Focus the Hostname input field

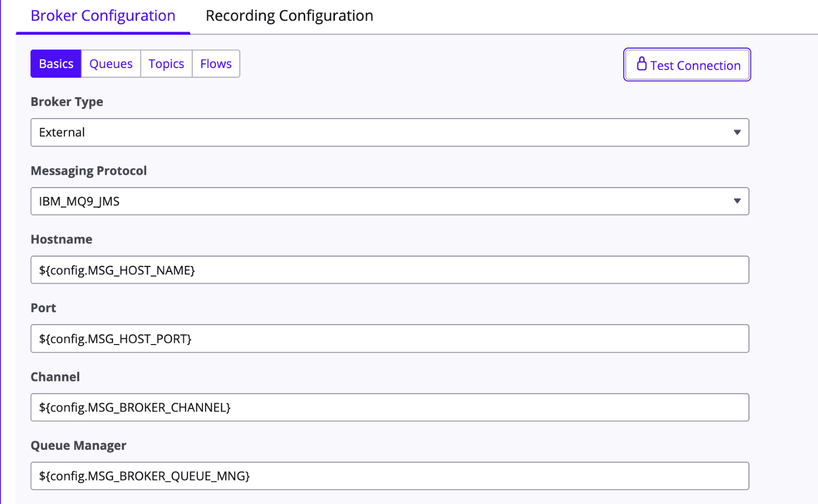390,270
